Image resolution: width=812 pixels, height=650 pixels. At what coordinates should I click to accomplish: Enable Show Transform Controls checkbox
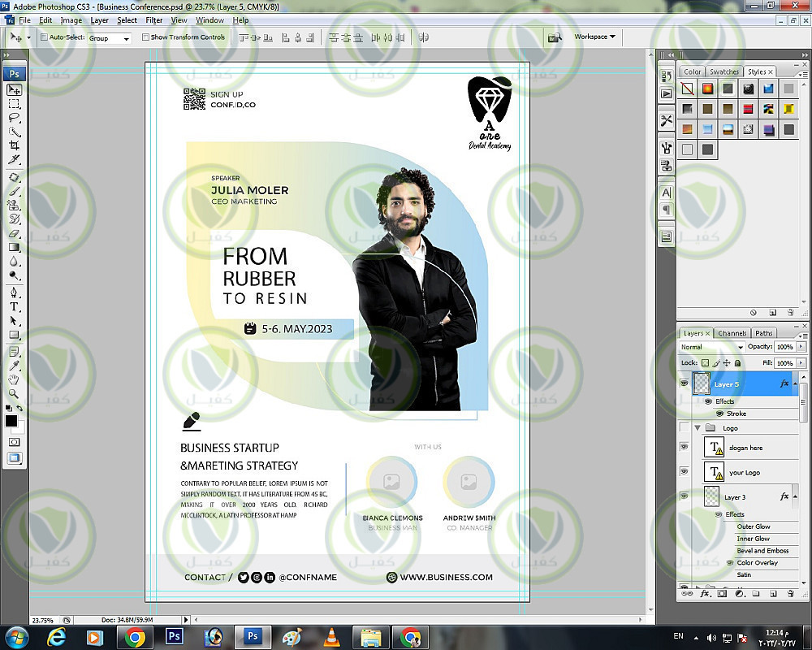point(145,37)
